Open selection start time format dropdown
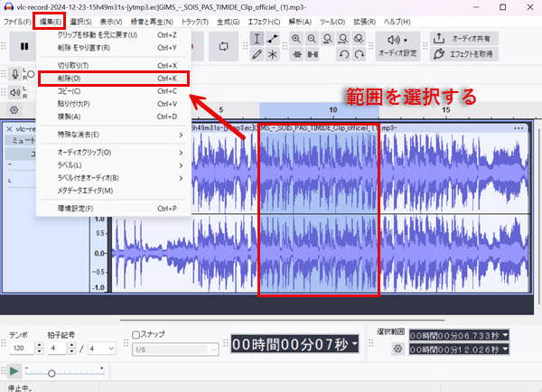542x392 pixels. (x=505, y=335)
